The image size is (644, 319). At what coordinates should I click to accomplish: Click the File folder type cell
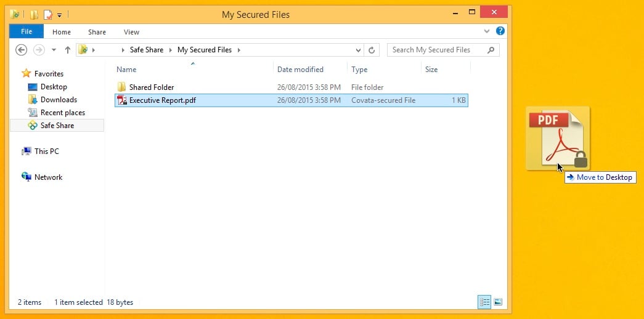(x=367, y=87)
